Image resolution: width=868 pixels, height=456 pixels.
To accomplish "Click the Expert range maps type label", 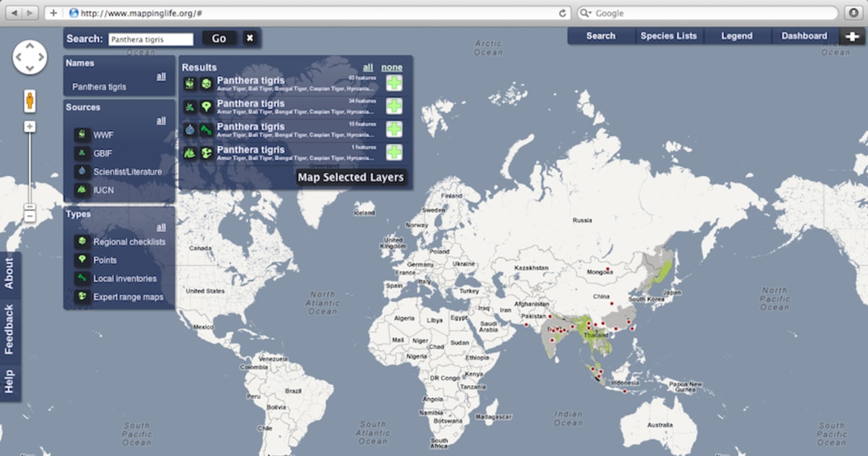I will point(129,297).
